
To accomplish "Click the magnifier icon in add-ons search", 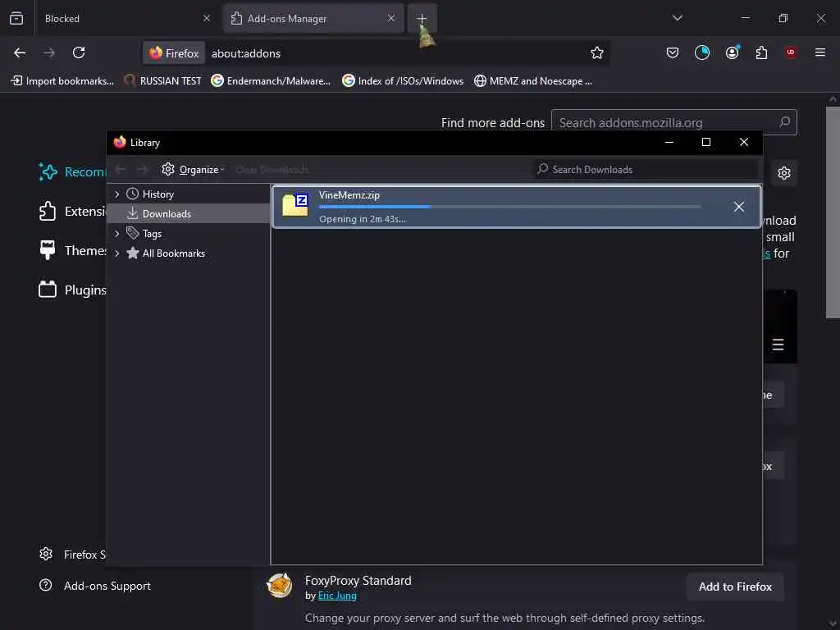I will point(785,122).
